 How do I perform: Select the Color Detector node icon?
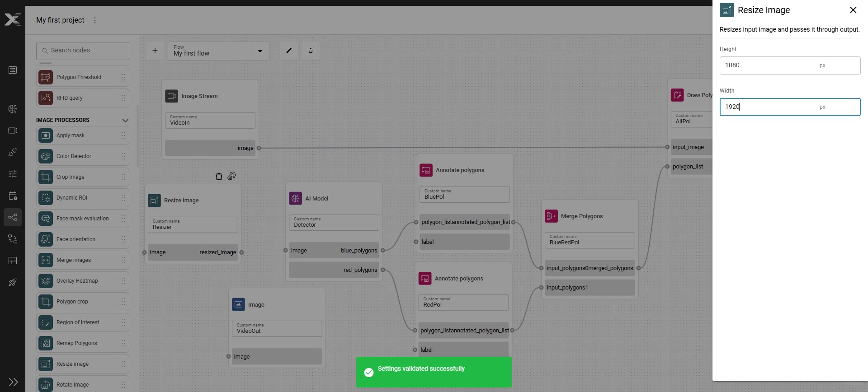(46, 156)
